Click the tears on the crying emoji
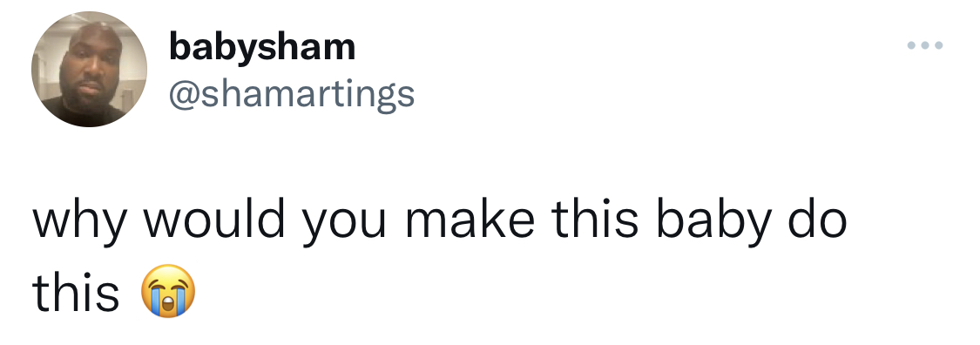The image size is (980, 345). [168, 301]
